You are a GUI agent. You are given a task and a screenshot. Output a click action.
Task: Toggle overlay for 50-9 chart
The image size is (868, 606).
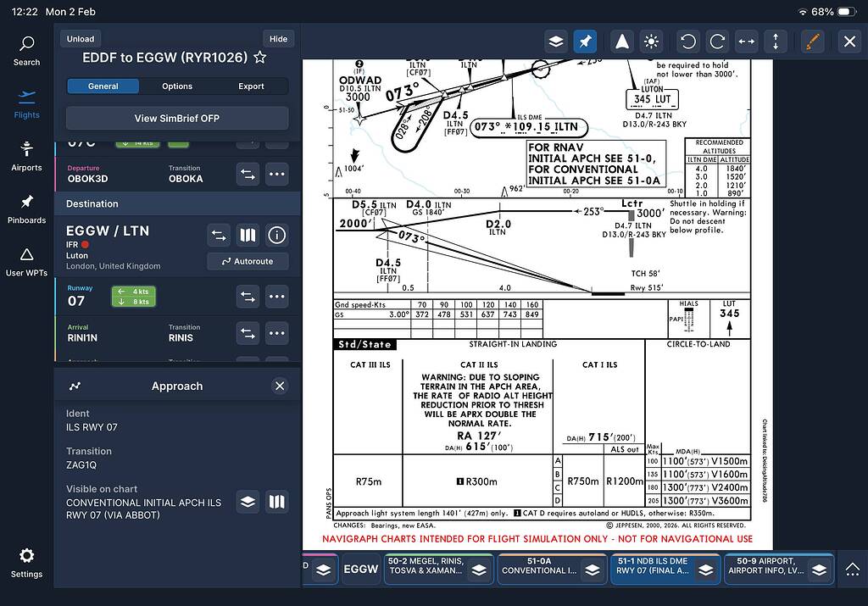[x=820, y=570]
